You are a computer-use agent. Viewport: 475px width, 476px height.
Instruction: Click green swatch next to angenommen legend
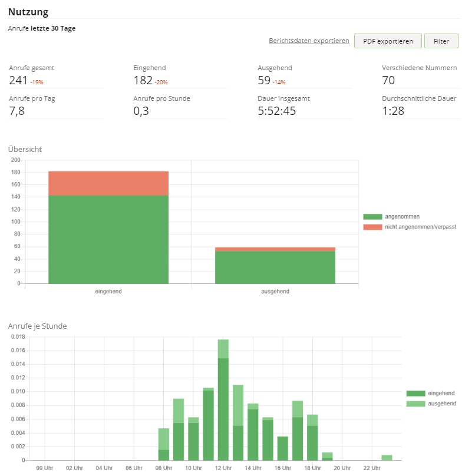[x=372, y=217]
